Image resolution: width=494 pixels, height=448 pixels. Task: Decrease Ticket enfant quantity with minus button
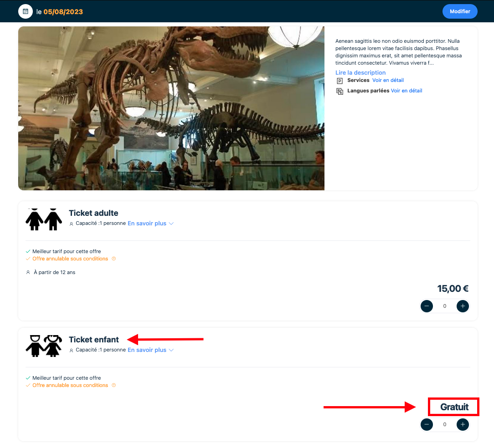coord(427,425)
